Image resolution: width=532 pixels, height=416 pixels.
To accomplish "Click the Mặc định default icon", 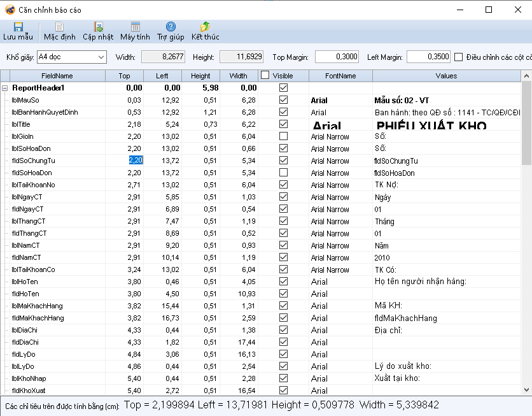I will 59,27.
